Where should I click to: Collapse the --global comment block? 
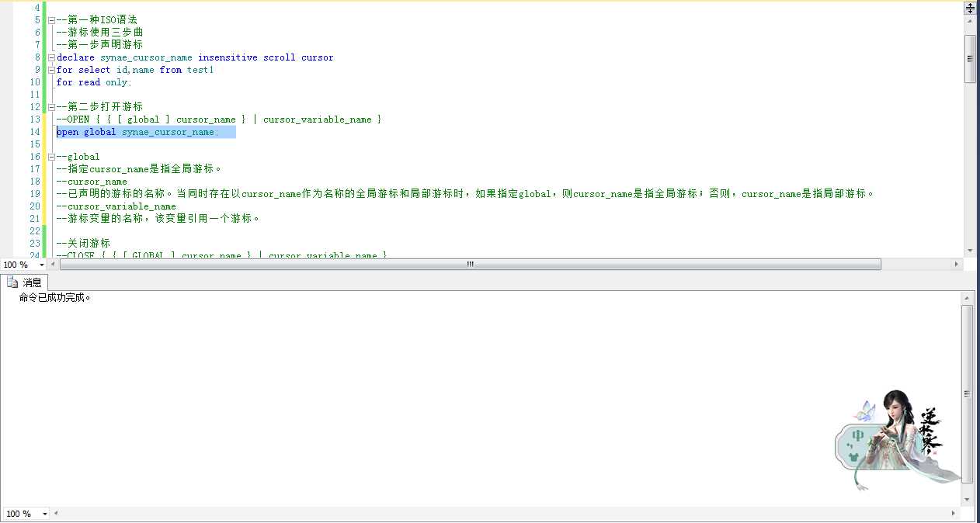pyautogui.click(x=51, y=157)
